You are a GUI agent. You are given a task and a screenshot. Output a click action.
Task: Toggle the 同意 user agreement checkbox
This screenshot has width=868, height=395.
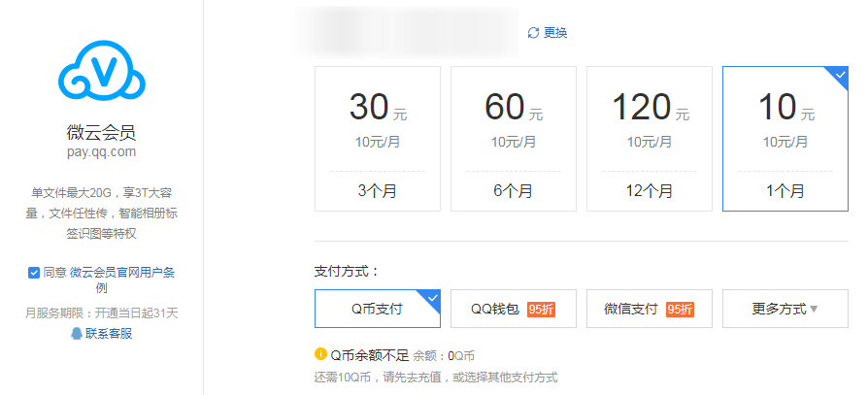[x=34, y=273]
